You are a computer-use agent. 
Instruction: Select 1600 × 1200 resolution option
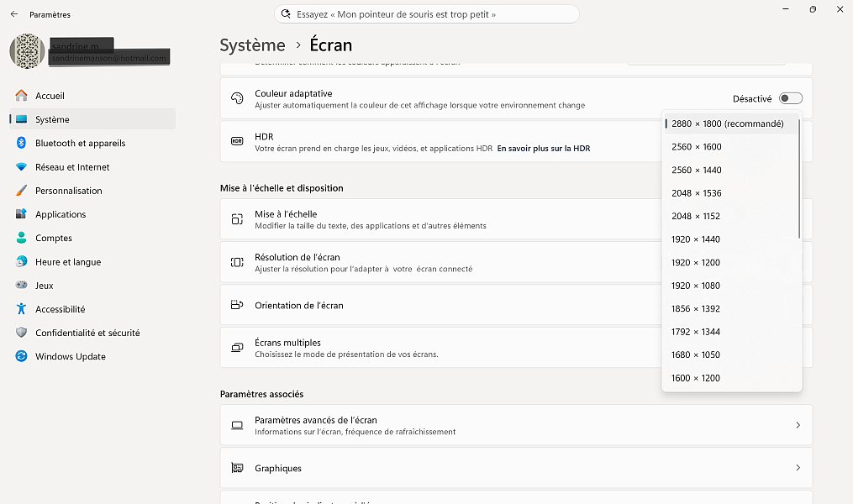coord(732,378)
